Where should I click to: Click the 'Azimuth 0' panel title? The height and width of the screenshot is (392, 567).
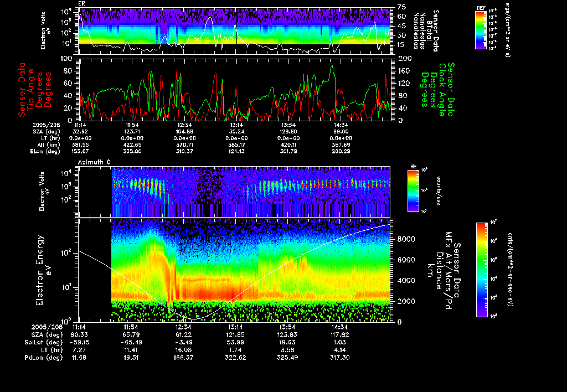point(94,162)
